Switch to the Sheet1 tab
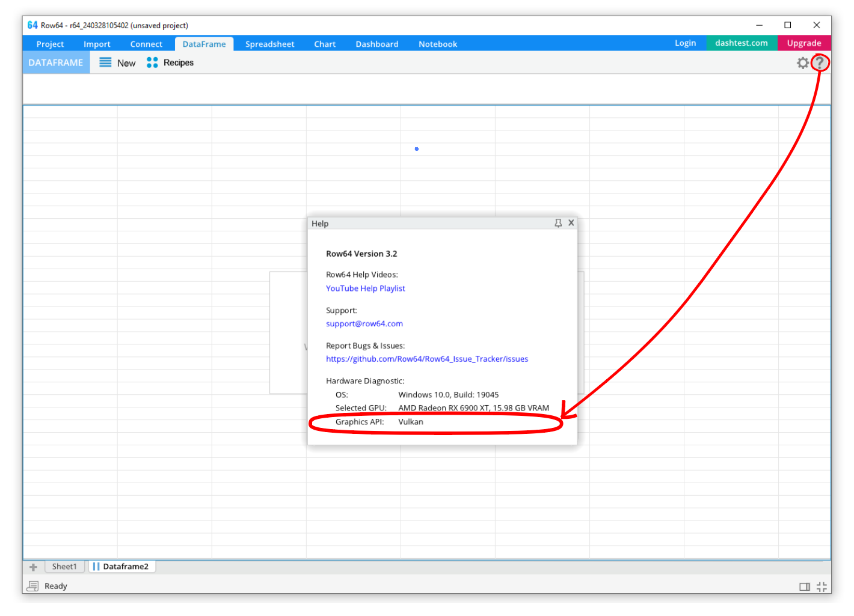854x616 pixels. pyautogui.click(x=64, y=566)
